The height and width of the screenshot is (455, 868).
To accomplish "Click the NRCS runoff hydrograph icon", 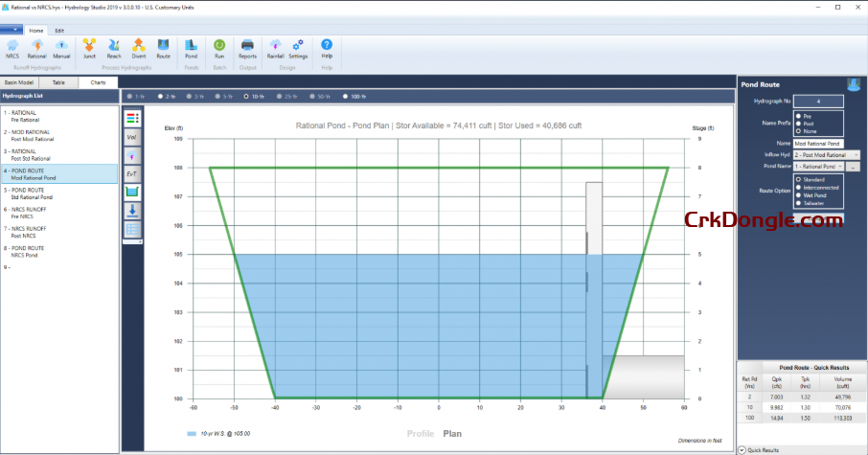I will pos(12,47).
